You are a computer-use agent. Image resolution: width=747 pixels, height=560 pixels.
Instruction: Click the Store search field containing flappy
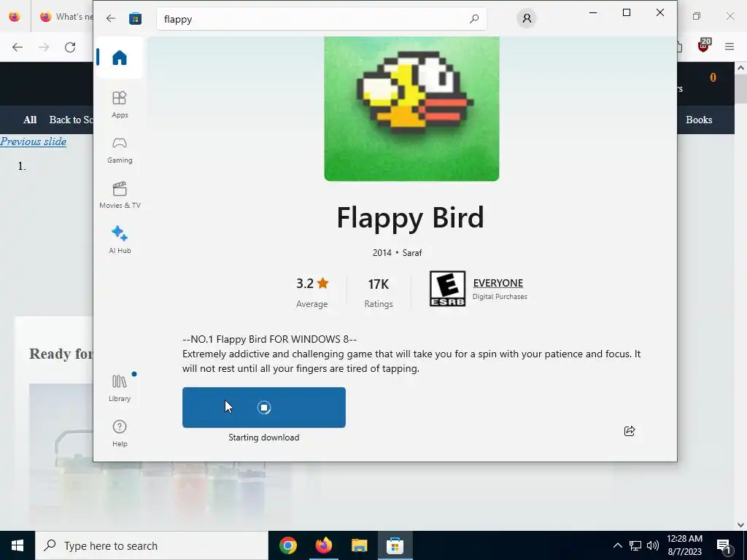pos(322,19)
